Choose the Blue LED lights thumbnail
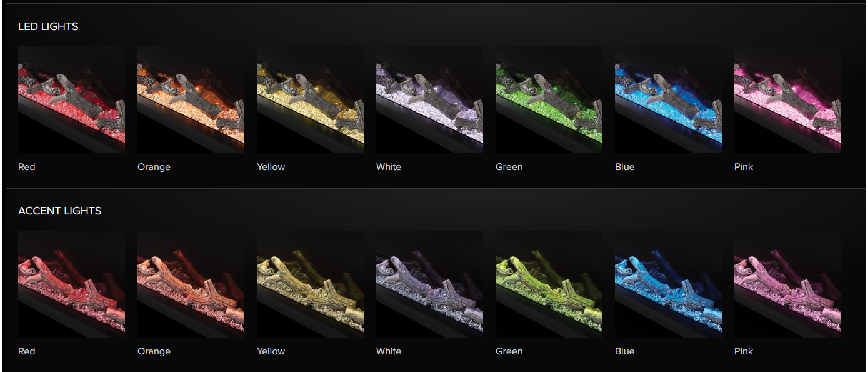Image resolution: width=868 pixels, height=372 pixels. point(668,100)
